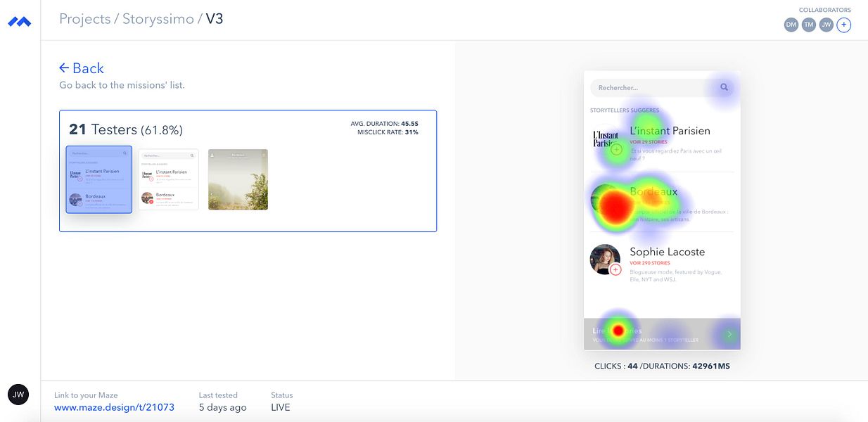Click the next arrow in preview bottom bar
The height and width of the screenshot is (422, 868).
click(x=729, y=335)
